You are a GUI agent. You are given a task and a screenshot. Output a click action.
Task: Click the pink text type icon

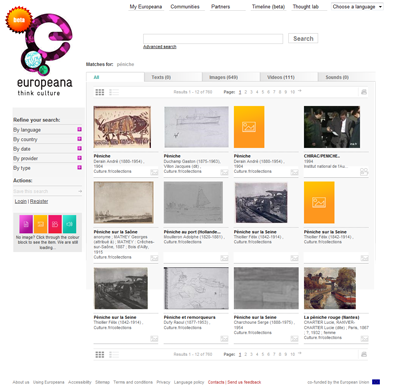coord(26,224)
